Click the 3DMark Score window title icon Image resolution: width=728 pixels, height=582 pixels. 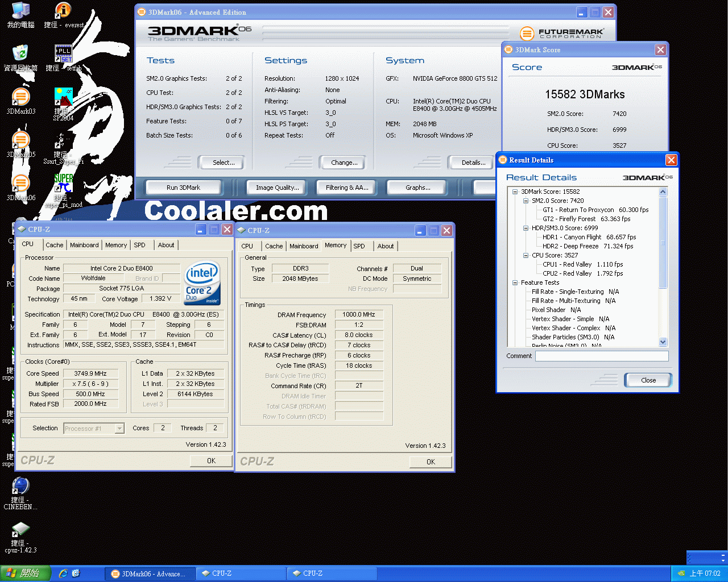click(509, 49)
